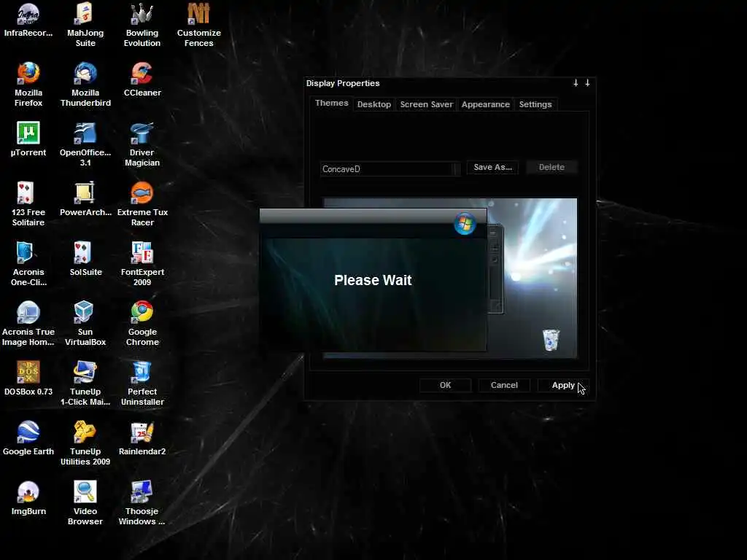747x560 pixels.
Task: Open Mozilla Thunderbird icon
Action: (85, 85)
